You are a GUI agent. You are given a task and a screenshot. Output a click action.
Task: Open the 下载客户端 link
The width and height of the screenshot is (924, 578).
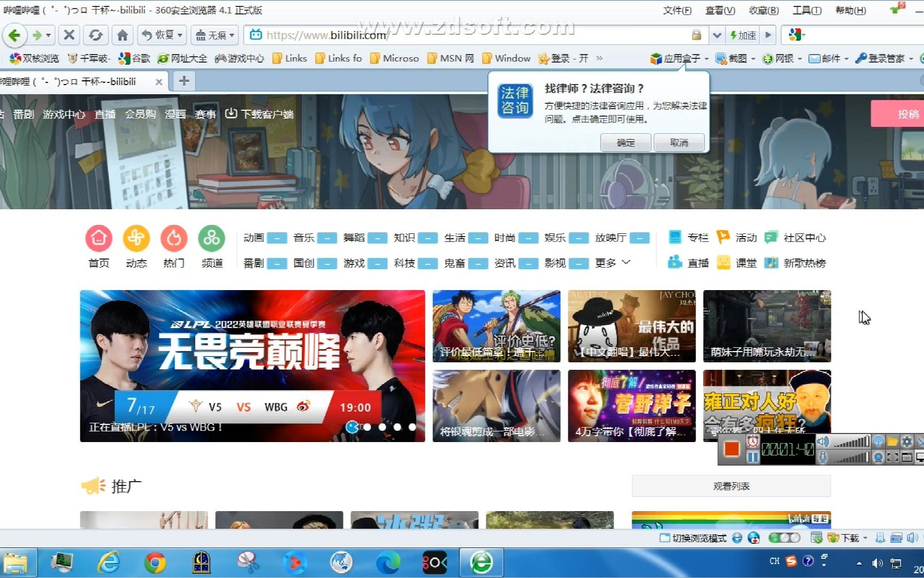pyautogui.click(x=260, y=113)
